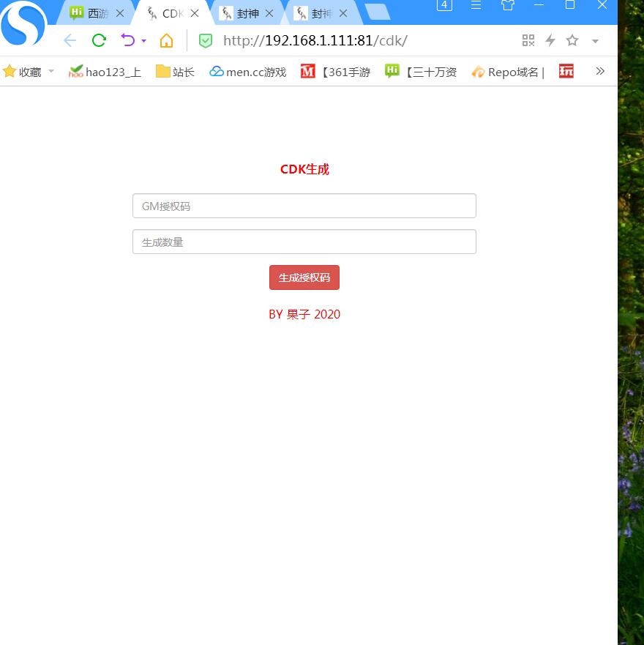Show more bookmarks with the double chevron
The width and height of the screenshot is (644, 645).
[600, 71]
